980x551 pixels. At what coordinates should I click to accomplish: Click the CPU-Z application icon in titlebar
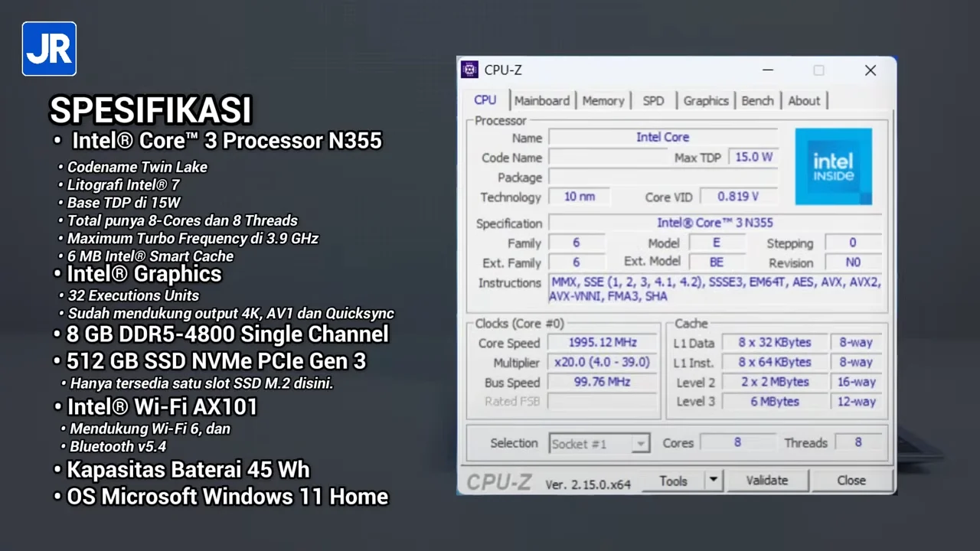[469, 70]
